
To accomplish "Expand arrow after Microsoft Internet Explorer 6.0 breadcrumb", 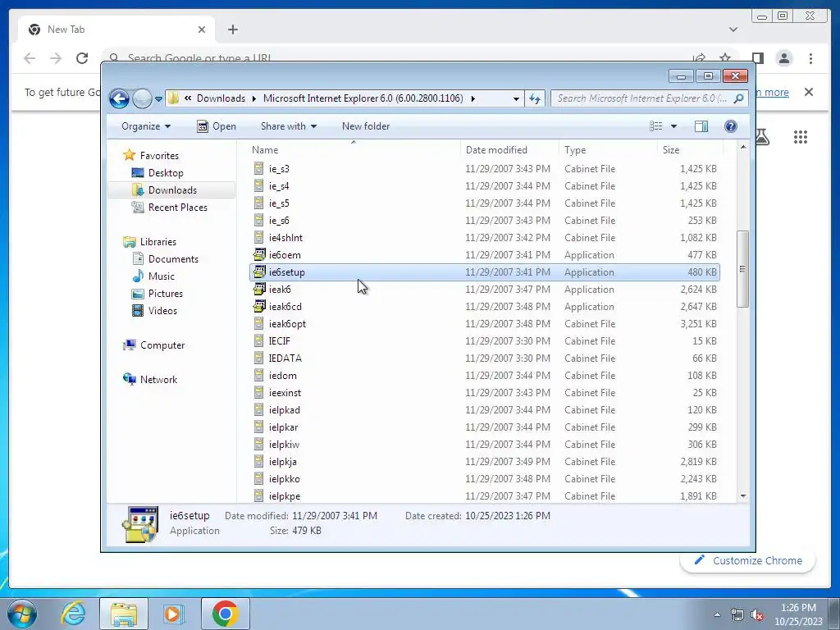I will click(473, 98).
